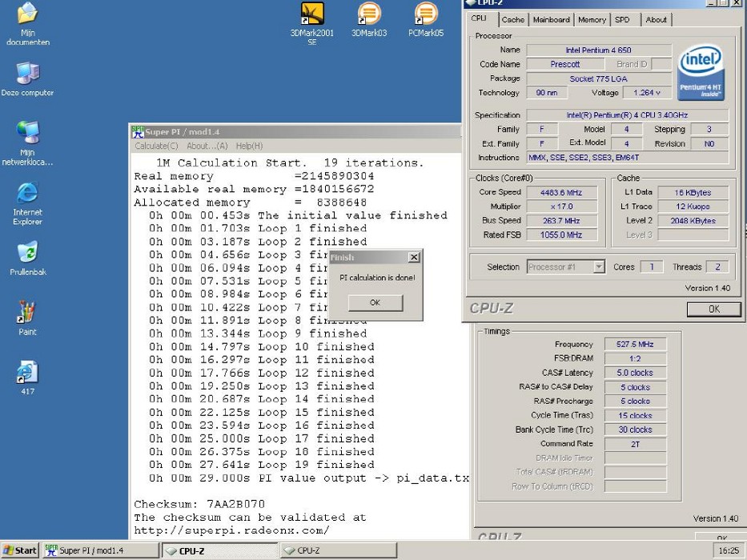Screen dimensions: 747x560
Task: Click the memory Frequency value 527.5 MHz
Action: tap(635, 344)
